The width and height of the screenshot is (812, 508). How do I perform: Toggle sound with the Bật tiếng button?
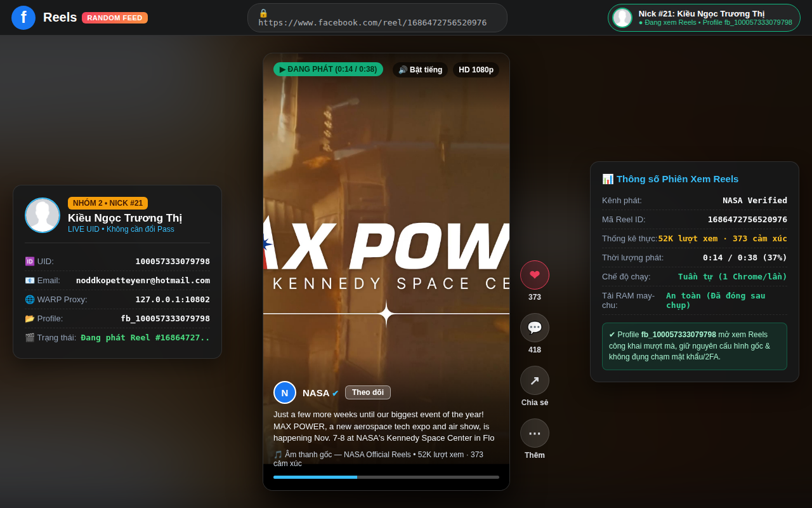click(420, 70)
